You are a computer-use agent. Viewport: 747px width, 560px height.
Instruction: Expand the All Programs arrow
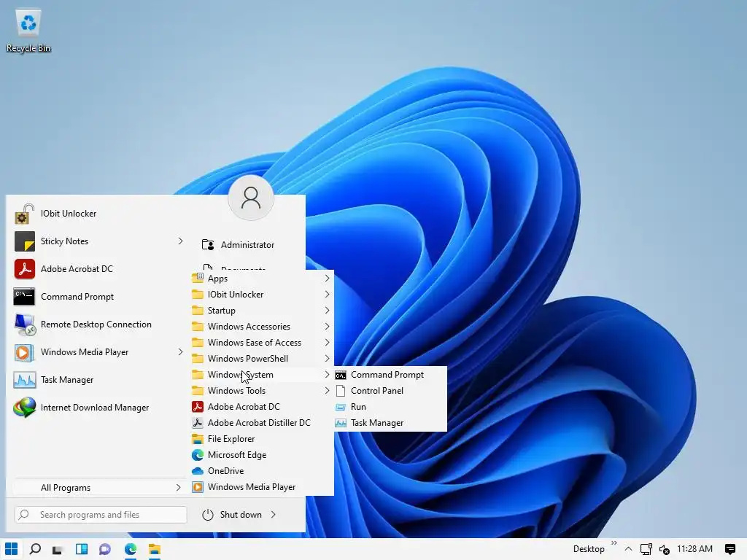click(178, 488)
